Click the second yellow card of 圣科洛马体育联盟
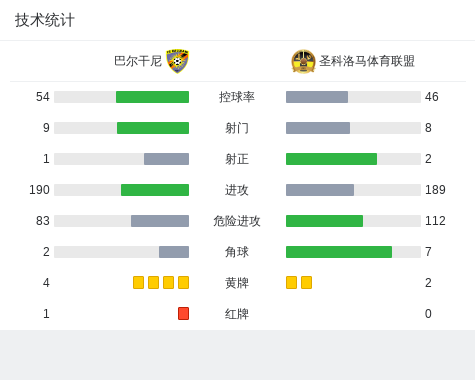The width and height of the screenshot is (475, 380). pos(306,282)
